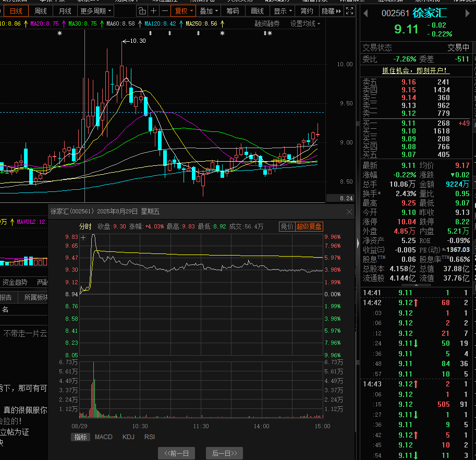Open the 设置均线 moving-average settings dropdown
The image size is (476, 460).
(x=305, y=23)
